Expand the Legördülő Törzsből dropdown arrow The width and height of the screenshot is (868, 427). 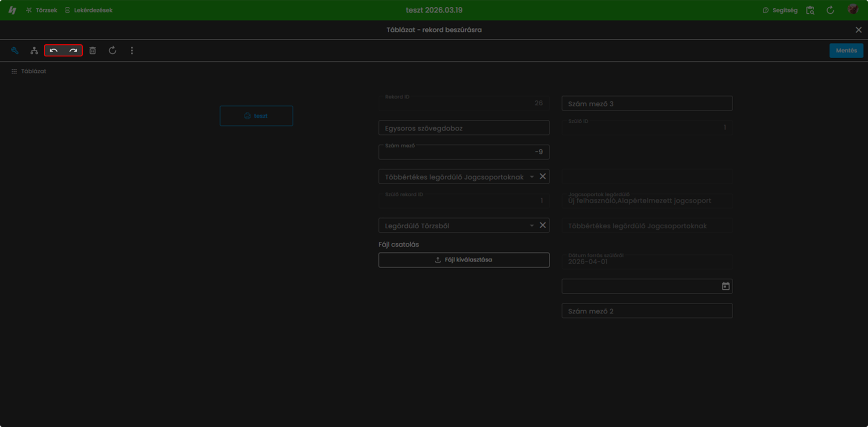532,226
